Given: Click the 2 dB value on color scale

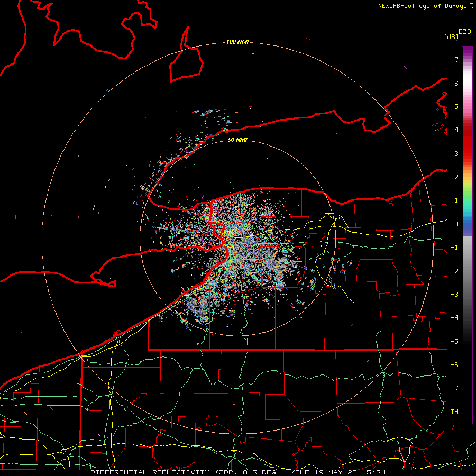Looking at the screenshot, I should pos(456,177).
